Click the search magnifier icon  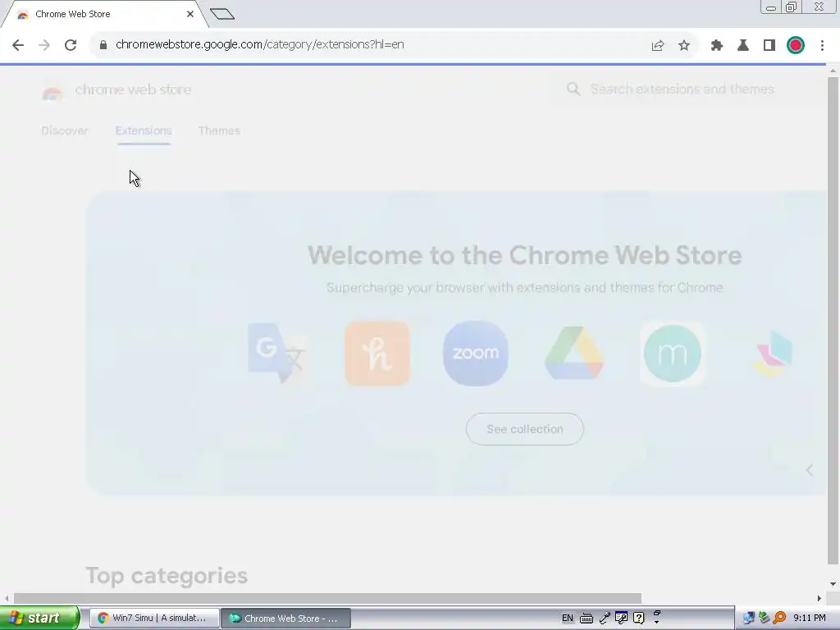tap(573, 89)
